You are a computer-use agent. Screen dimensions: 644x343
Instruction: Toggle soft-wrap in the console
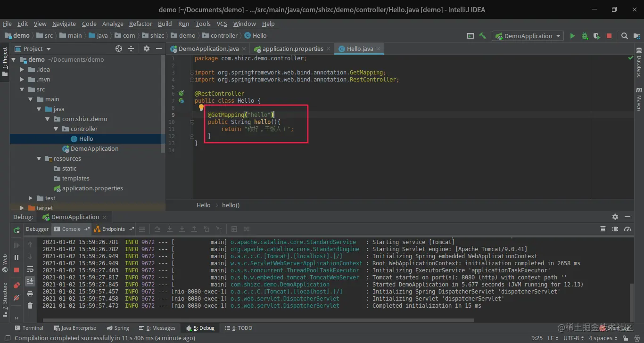30,269
